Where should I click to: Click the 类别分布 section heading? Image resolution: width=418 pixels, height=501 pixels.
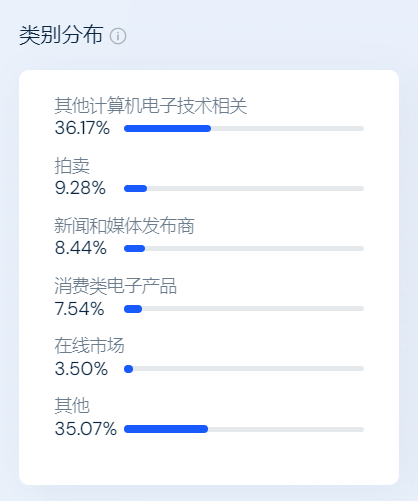61,35
